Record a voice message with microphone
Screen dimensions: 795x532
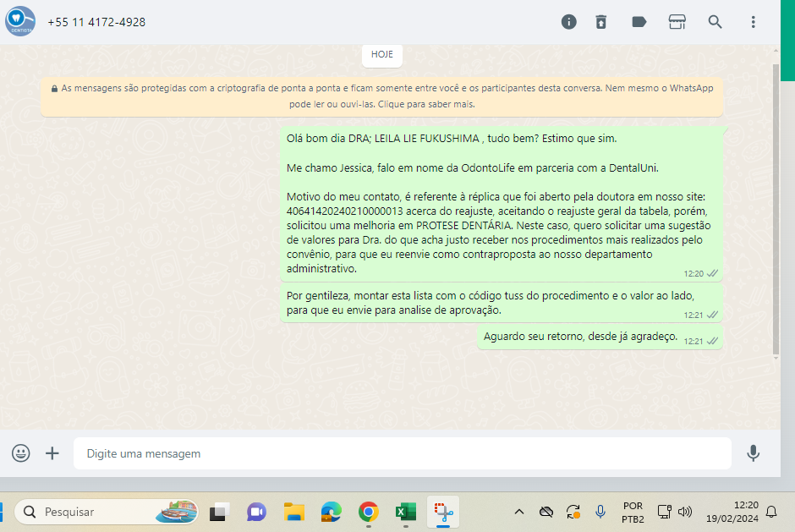[x=753, y=452]
